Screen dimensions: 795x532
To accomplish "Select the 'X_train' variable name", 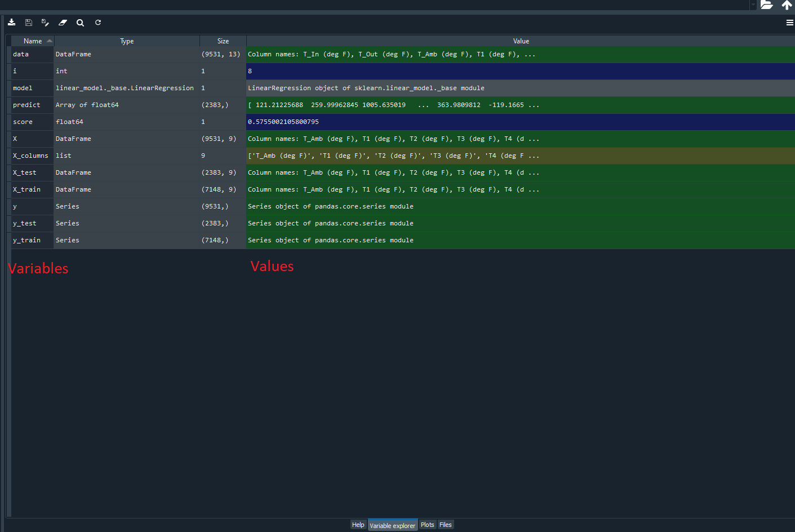I will coord(27,190).
